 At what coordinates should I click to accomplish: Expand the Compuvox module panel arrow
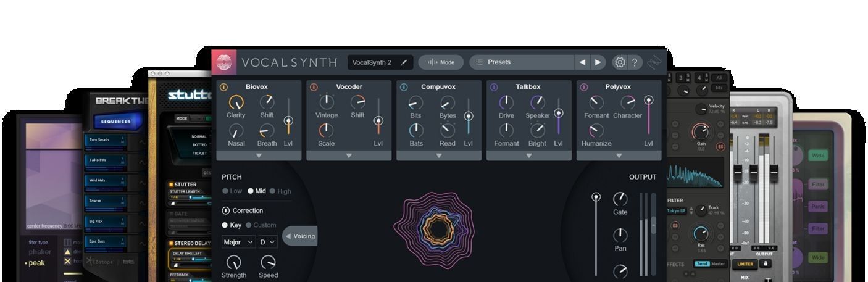point(439,156)
